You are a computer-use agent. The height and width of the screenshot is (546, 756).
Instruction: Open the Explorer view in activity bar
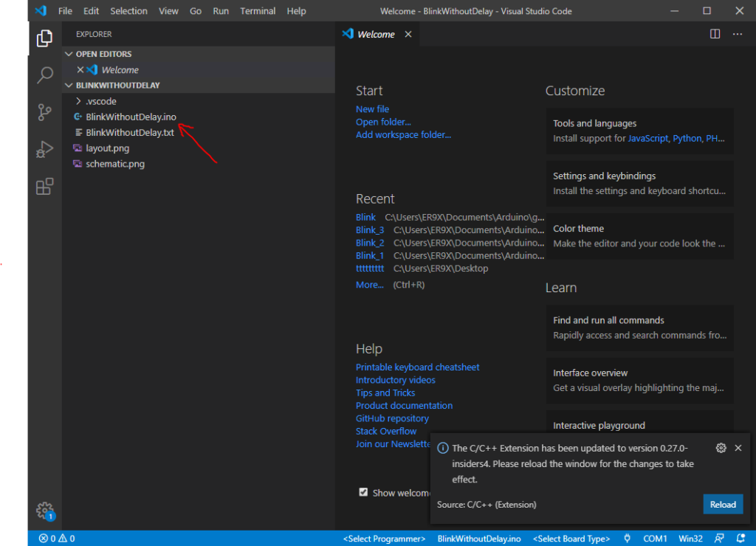click(x=44, y=38)
